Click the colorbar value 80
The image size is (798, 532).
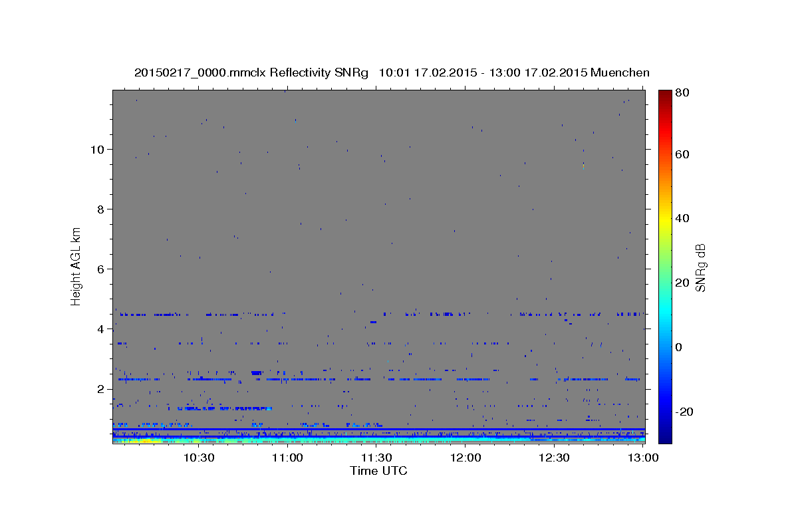(683, 94)
